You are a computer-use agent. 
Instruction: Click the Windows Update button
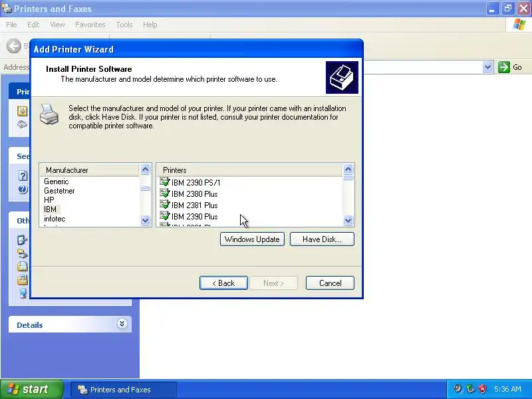tap(252, 239)
